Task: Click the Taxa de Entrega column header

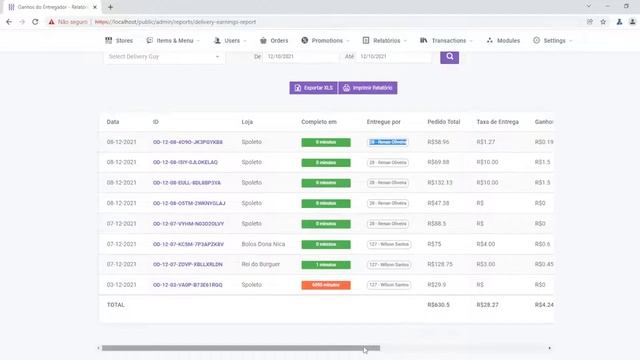Action: point(498,122)
